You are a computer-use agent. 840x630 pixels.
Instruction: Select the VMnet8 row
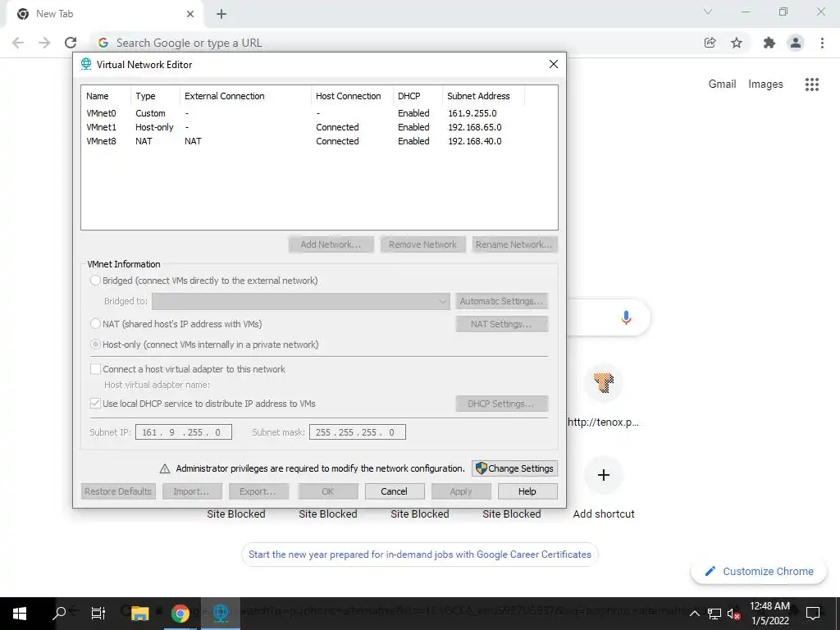pos(319,141)
